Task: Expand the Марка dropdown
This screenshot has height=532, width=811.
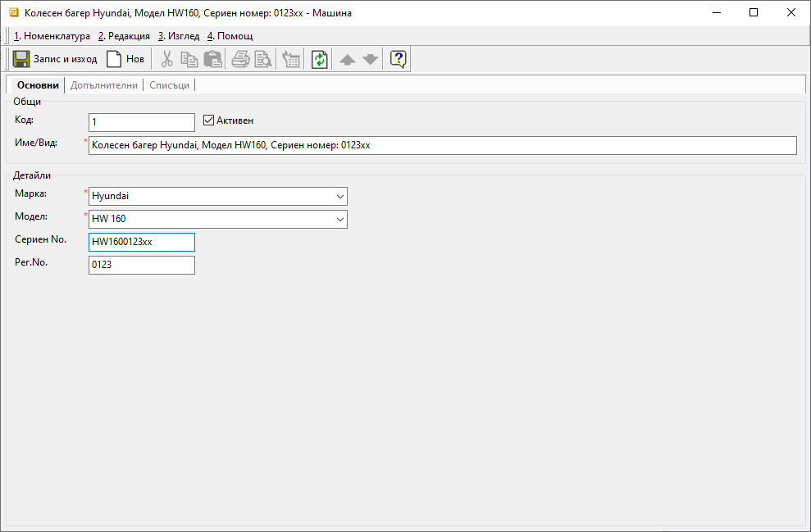Action: pos(340,197)
